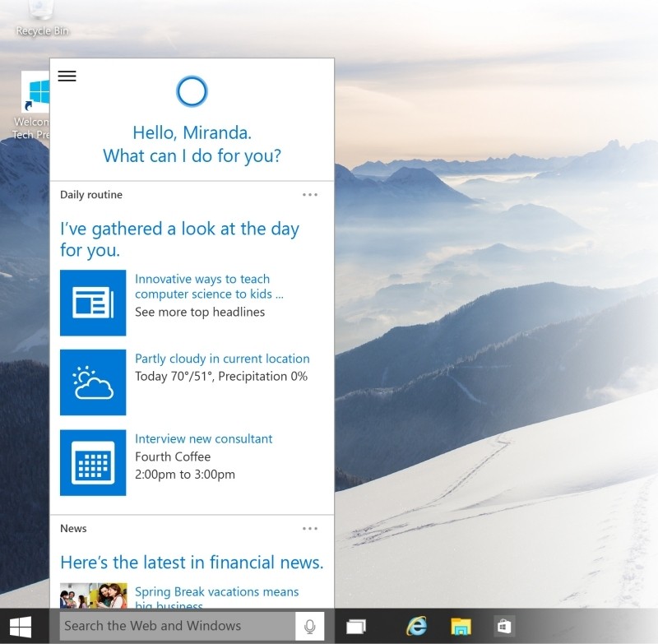Open Cortana hamburger menu

(x=67, y=76)
